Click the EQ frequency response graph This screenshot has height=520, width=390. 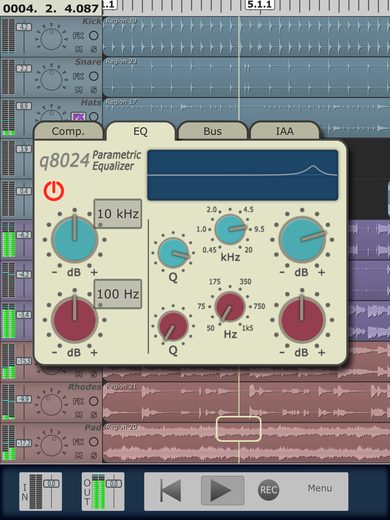point(243,175)
